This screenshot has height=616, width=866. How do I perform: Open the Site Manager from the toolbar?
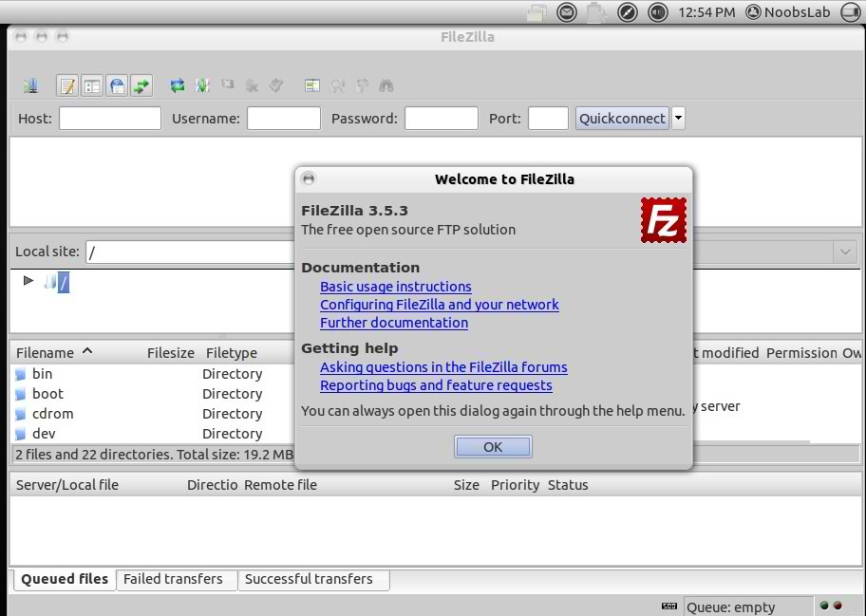[31, 85]
